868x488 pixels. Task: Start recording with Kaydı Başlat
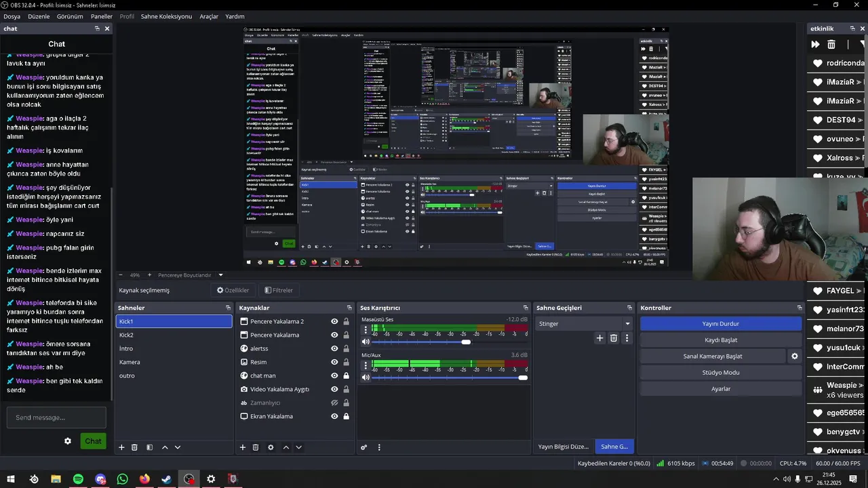click(x=721, y=340)
